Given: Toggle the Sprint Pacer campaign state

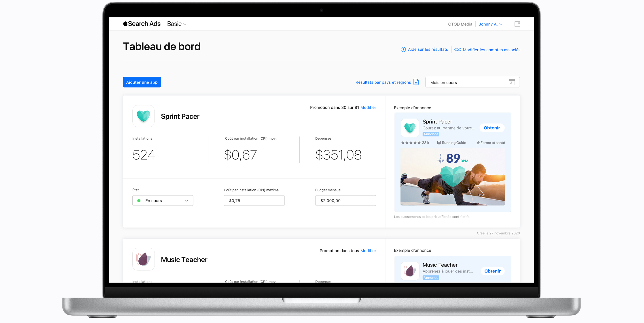Looking at the screenshot, I should pyautogui.click(x=162, y=201).
